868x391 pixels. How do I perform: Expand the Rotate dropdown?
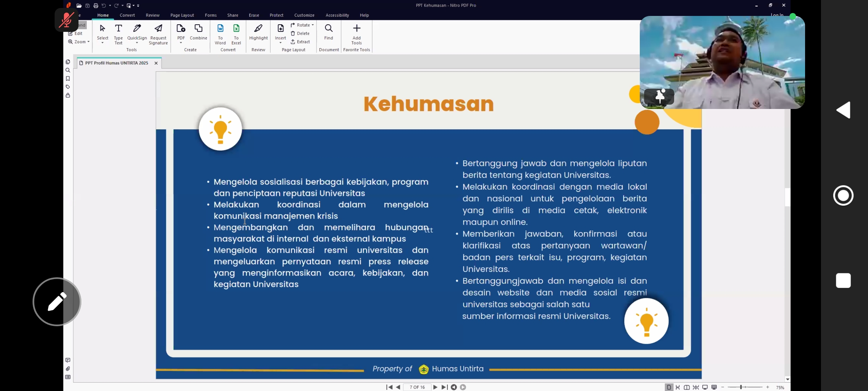pos(313,25)
